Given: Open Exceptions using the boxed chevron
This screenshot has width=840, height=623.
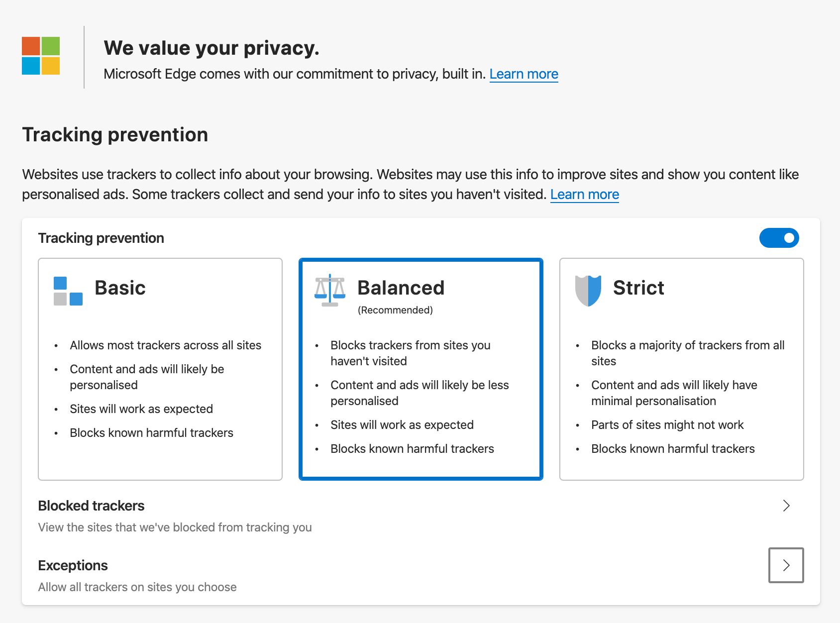Looking at the screenshot, I should (x=786, y=565).
